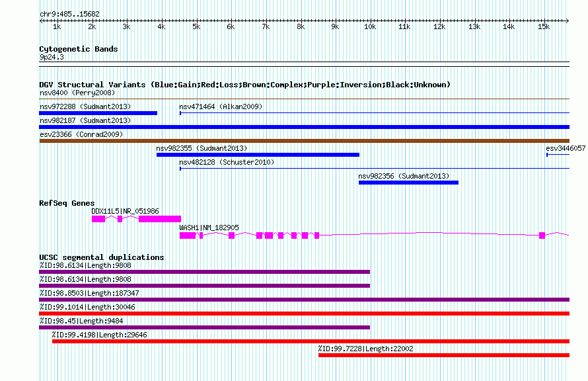Select the nsv471464 (Alkan2009) thin line
This screenshot has height=381, width=588.
[374, 113]
